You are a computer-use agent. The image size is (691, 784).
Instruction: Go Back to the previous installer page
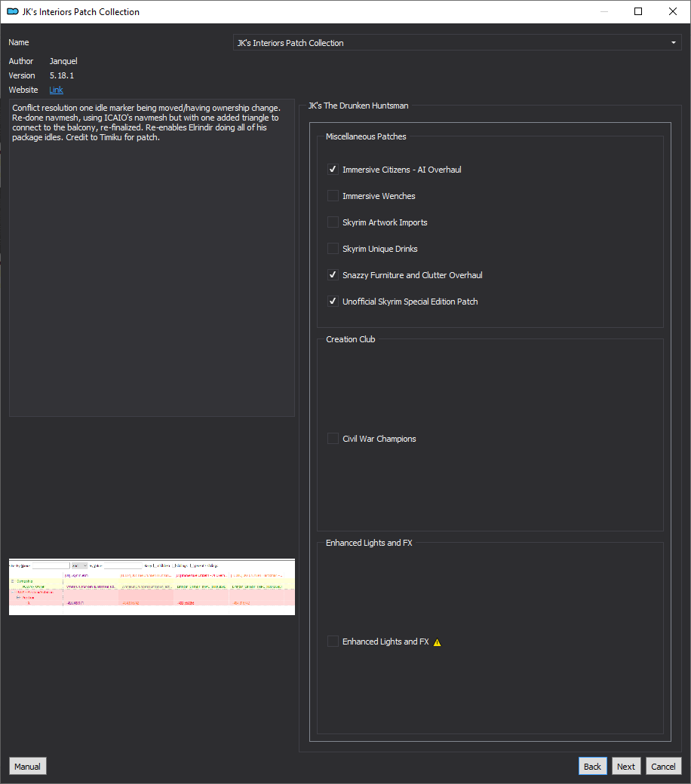point(592,767)
